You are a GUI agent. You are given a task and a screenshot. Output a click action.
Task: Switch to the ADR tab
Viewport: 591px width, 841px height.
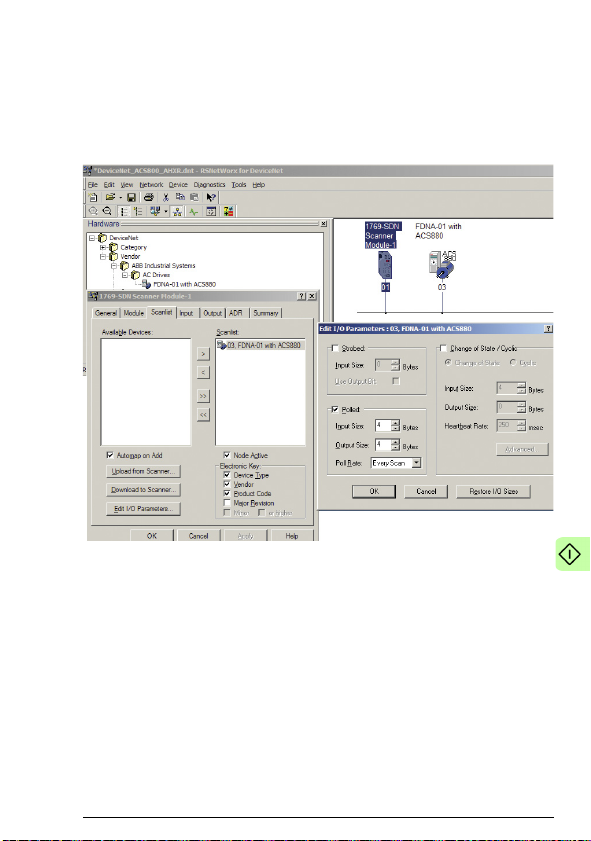click(235, 313)
